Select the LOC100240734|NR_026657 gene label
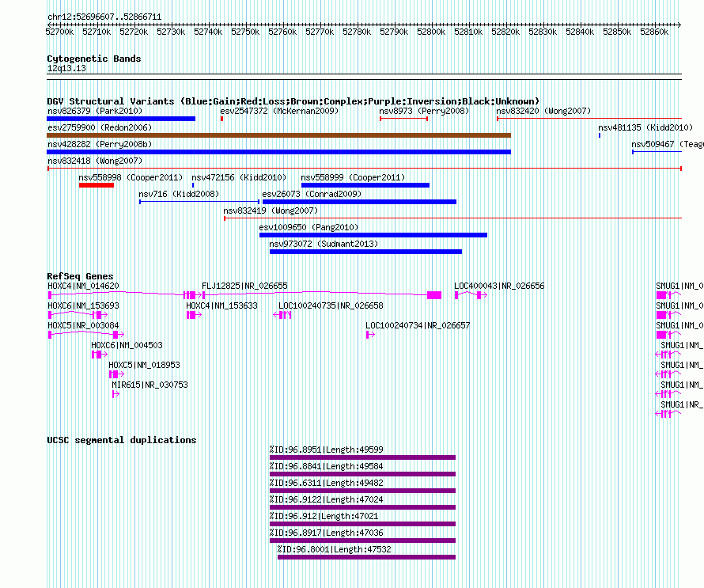The width and height of the screenshot is (704, 588). click(418, 325)
